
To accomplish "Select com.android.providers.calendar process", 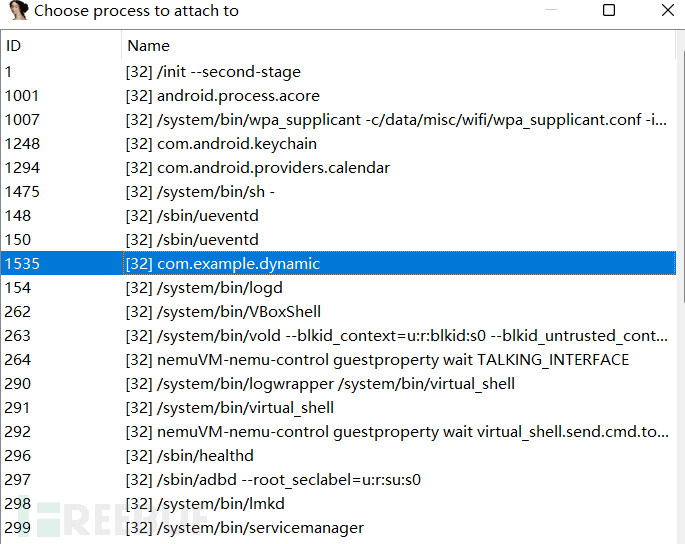I will [x=338, y=168].
